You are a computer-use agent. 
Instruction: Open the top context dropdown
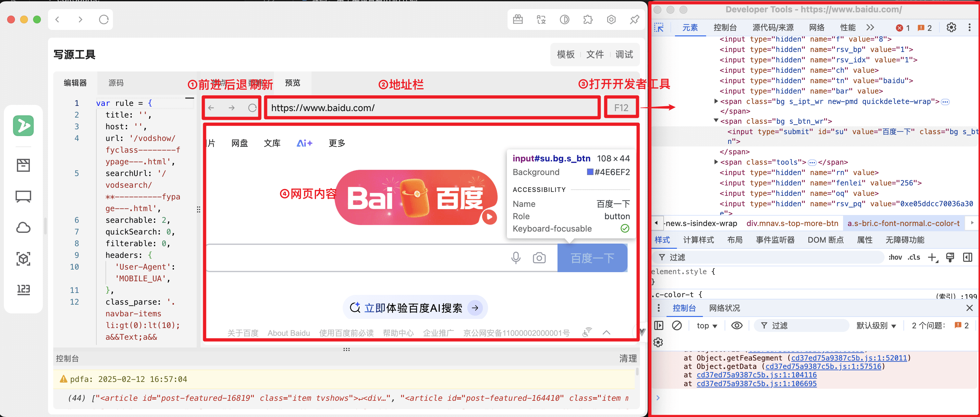[x=707, y=326]
